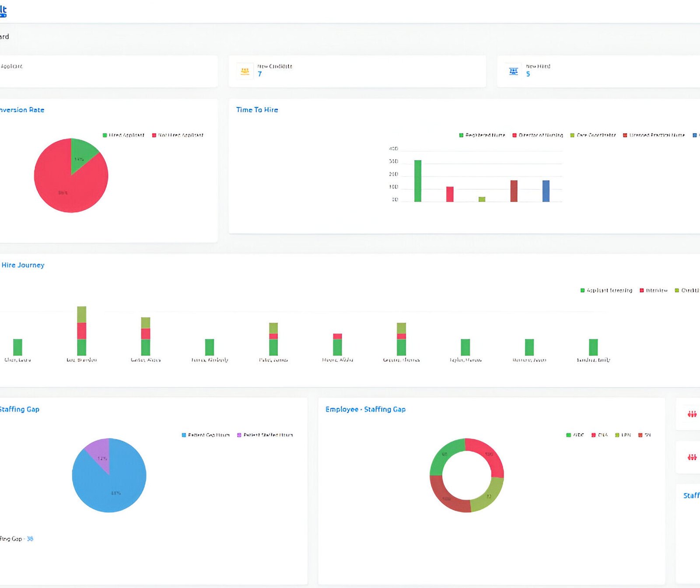Click the Employee - Staffing Gap title

365,409
